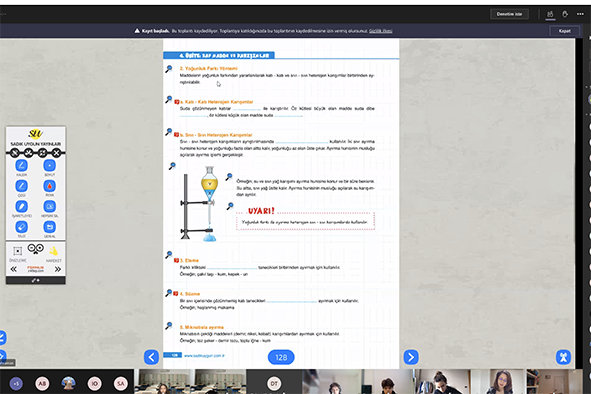This screenshot has height=394, width=591.
Task: Open the Renk color picker
Action: tap(49, 186)
